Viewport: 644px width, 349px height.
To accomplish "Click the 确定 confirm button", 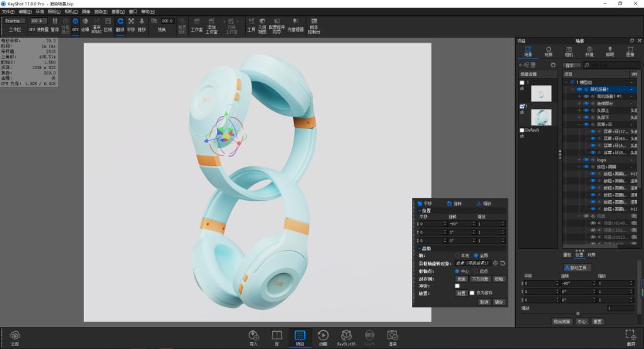I will (x=499, y=302).
